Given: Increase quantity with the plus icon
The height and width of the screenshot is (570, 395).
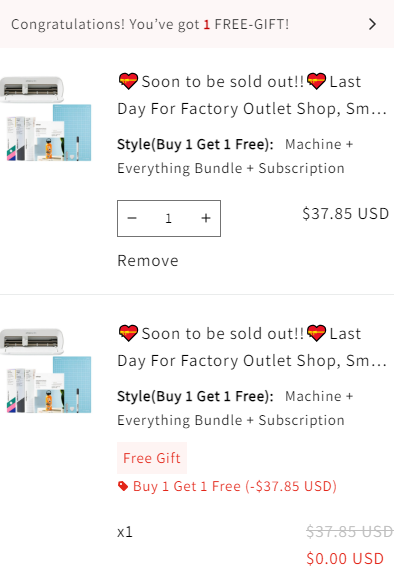Looking at the screenshot, I should click(206, 218).
